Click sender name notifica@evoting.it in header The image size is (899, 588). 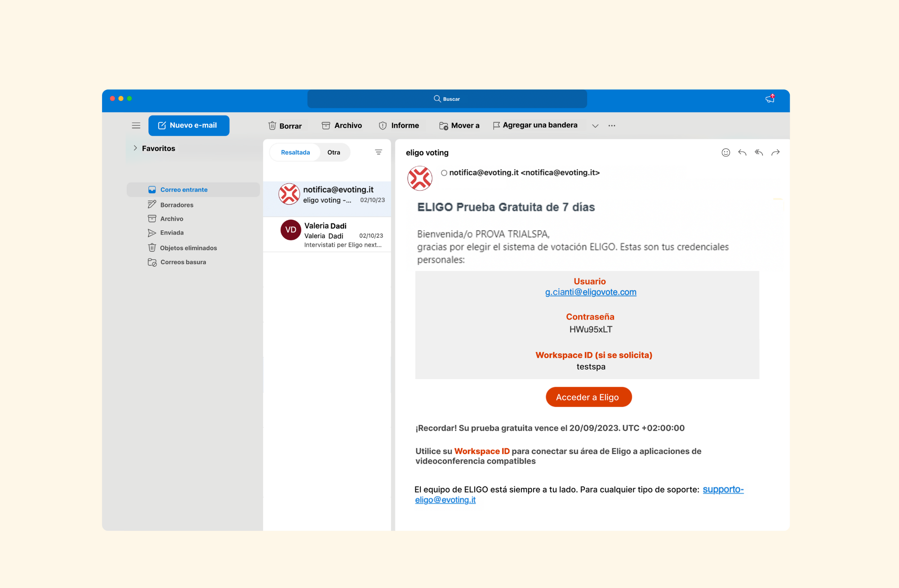(524, 173)
